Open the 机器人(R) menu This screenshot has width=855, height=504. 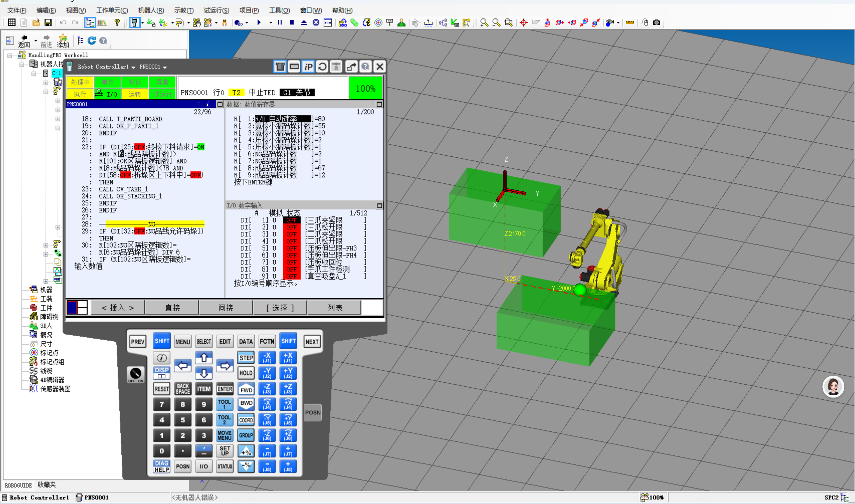point(151,11)
